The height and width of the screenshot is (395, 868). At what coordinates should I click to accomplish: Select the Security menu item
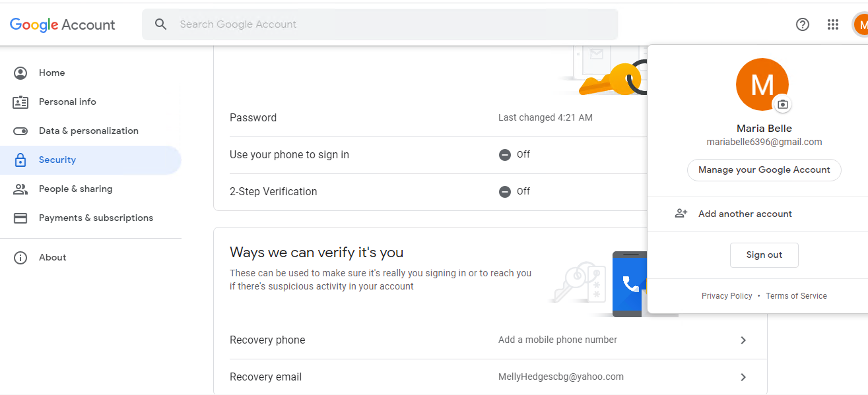90,160
